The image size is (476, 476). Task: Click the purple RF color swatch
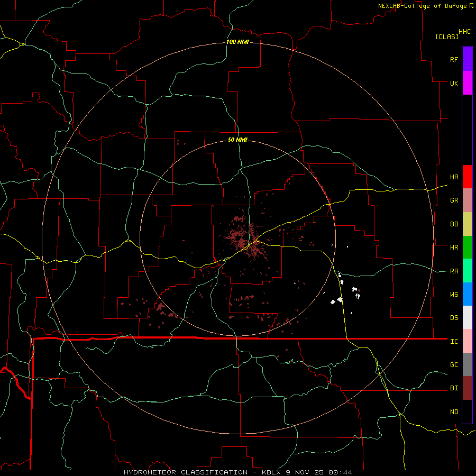coord(467,59)
